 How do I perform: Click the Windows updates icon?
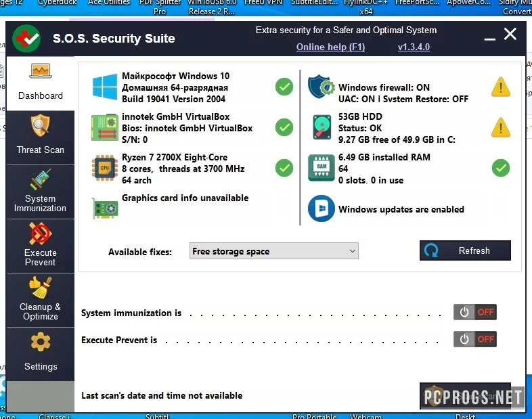322,208
